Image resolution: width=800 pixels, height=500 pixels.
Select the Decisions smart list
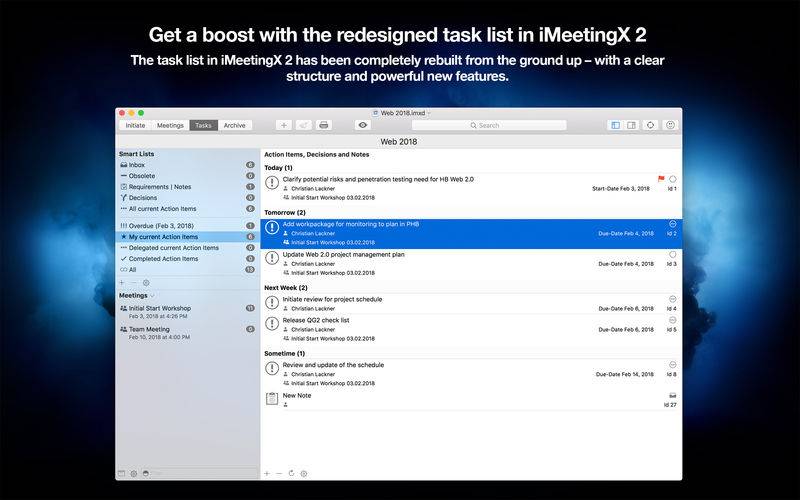188,197
